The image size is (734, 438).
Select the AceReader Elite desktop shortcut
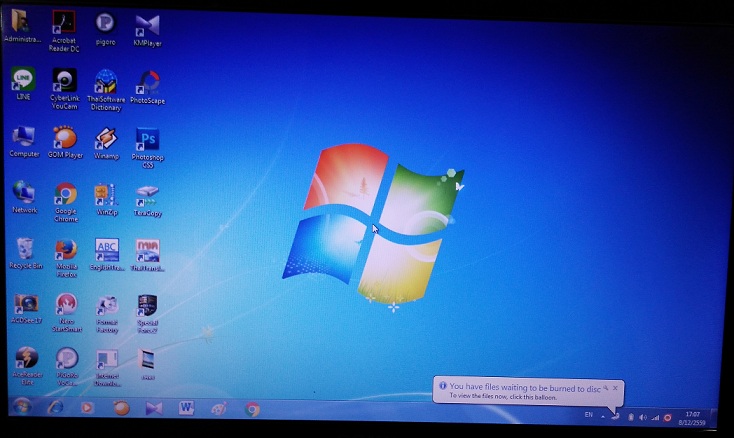[x=27, y=366]
